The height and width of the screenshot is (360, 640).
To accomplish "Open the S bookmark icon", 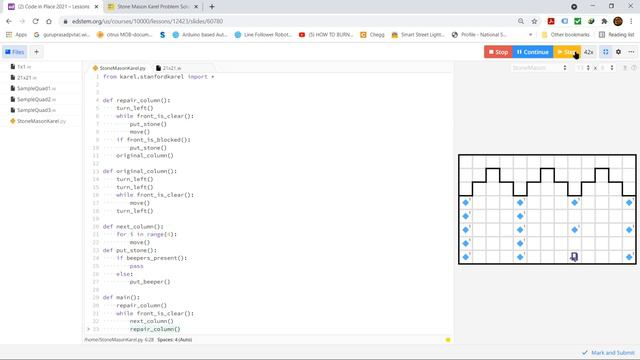I will (162, 35).
